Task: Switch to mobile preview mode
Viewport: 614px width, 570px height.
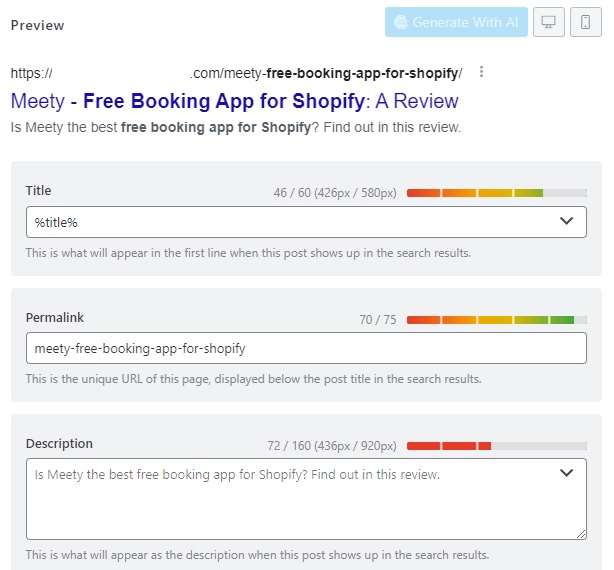Action: coord(586,22)
